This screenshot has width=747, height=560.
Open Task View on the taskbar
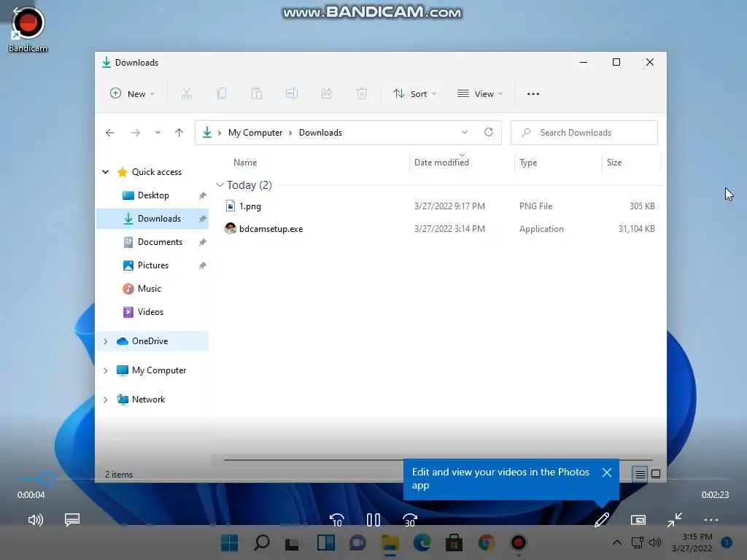pyautogui.click(x=292, y=544)
